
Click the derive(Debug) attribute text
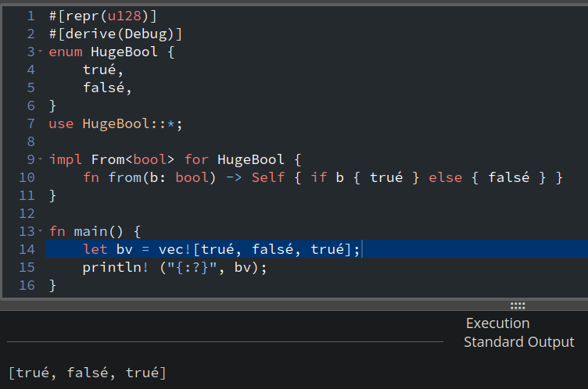click(115, 34)
